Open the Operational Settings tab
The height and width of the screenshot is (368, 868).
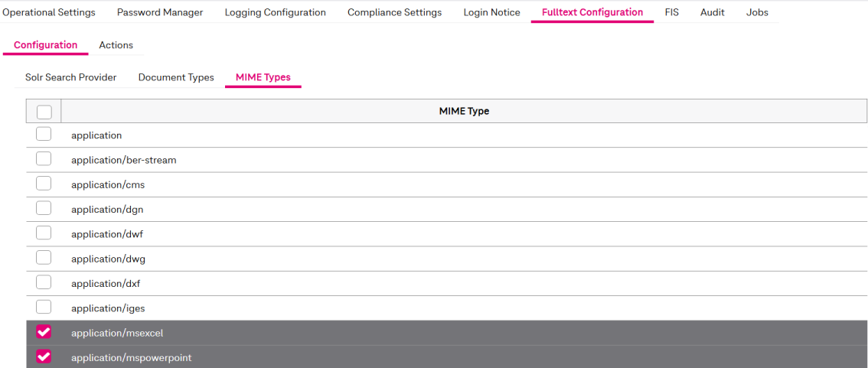tap(49, 12)
